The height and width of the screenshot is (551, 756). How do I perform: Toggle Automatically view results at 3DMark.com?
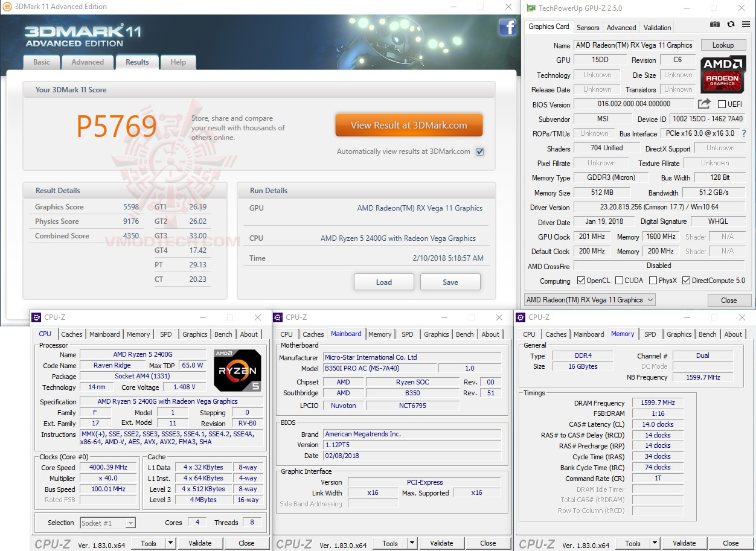(479, 151)
